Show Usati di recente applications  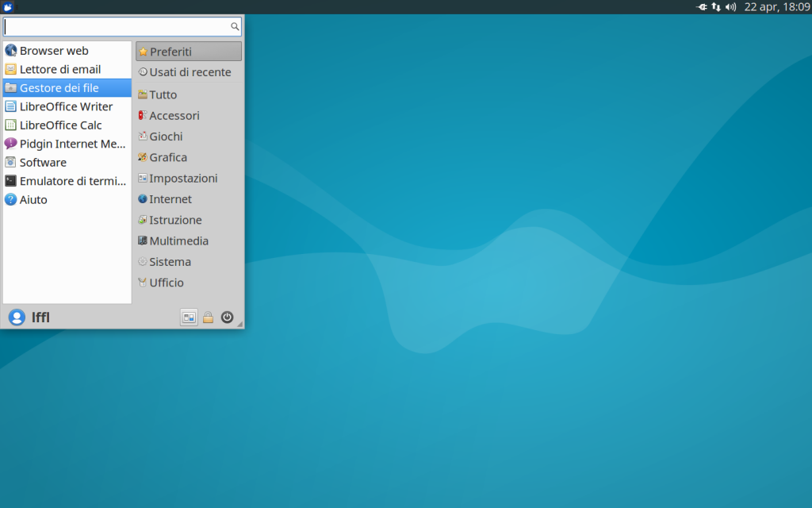click(190, 72)
